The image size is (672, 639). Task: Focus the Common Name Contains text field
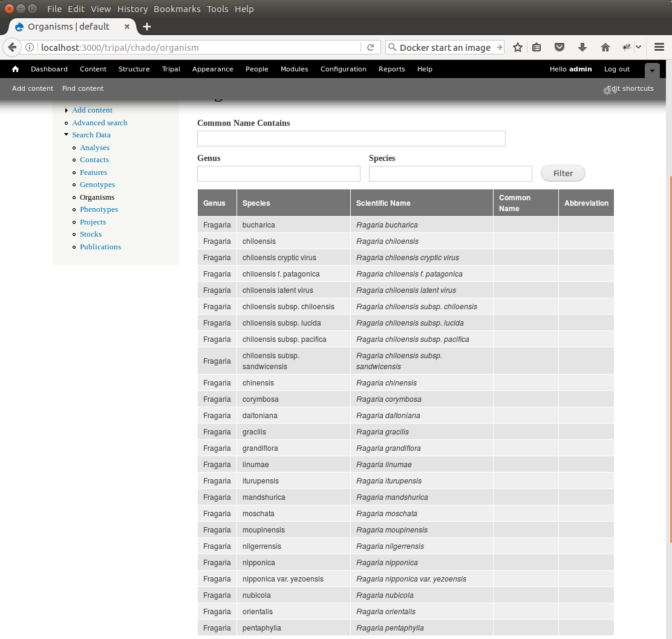pyautogui.click(x=351, y=139)
